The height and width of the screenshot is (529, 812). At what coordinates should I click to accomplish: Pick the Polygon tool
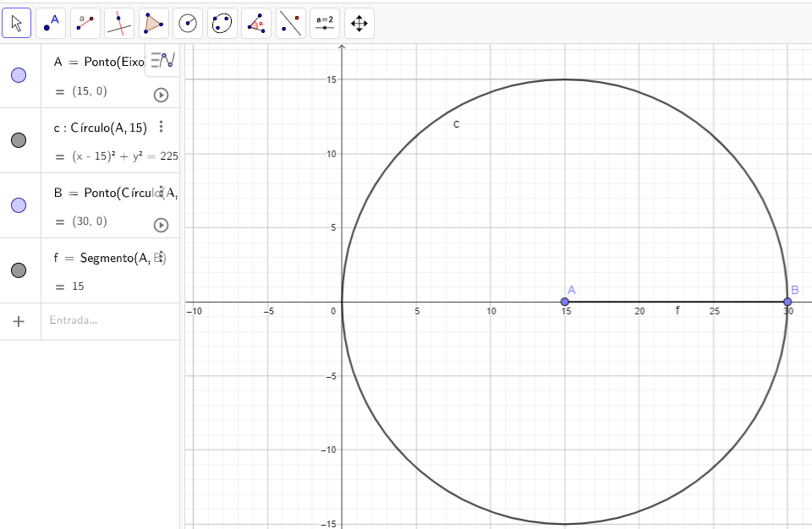coord(154,23)
